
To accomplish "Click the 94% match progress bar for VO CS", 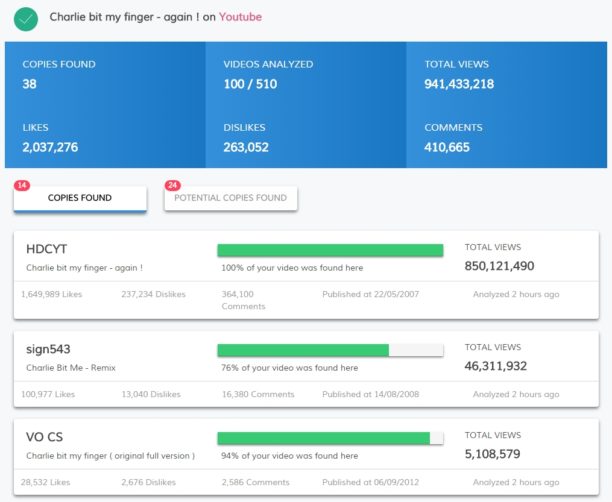I will point(330,438).
